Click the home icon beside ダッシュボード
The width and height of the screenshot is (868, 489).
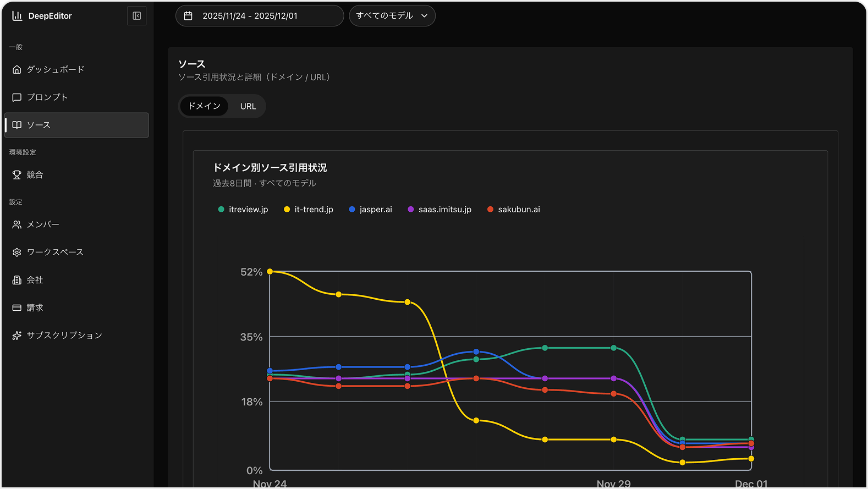click(17, 70)
